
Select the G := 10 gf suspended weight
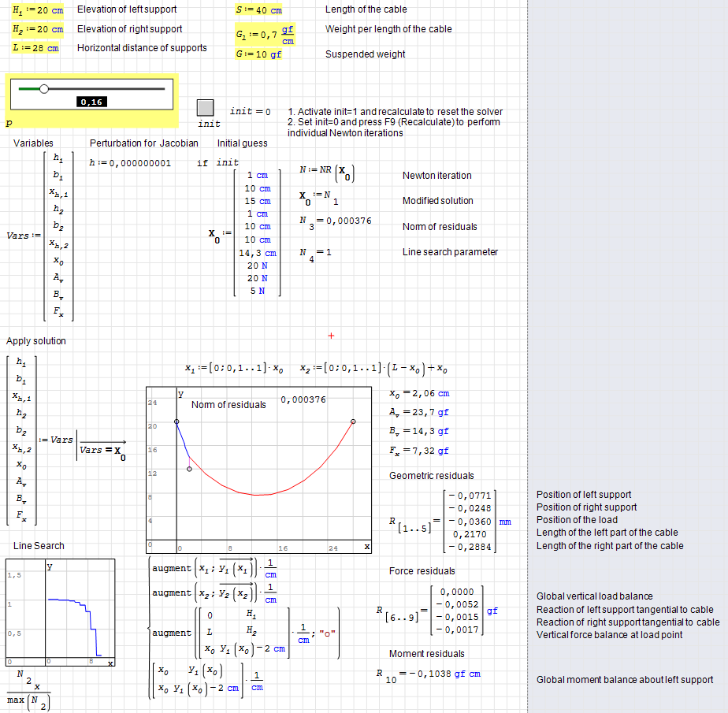click(x=259, y=54)
